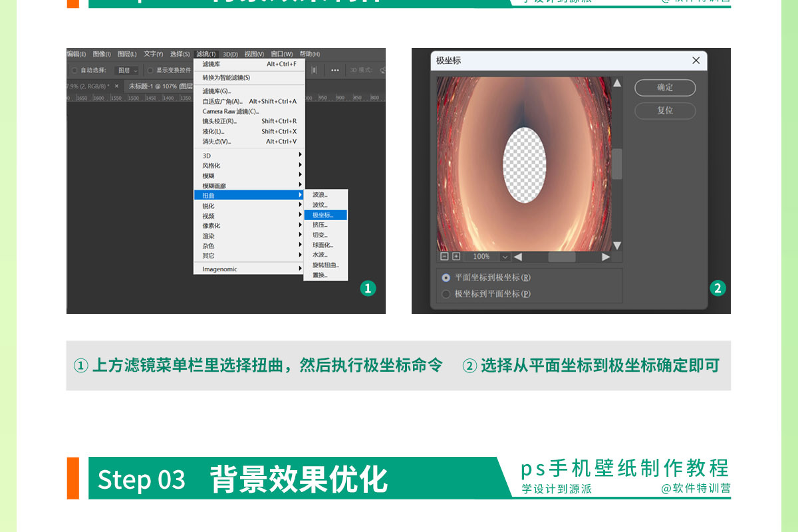Viewport: 798px width, 532px height.
Task: Expand the 模糊 filter submenu
Action: point(249,176)
